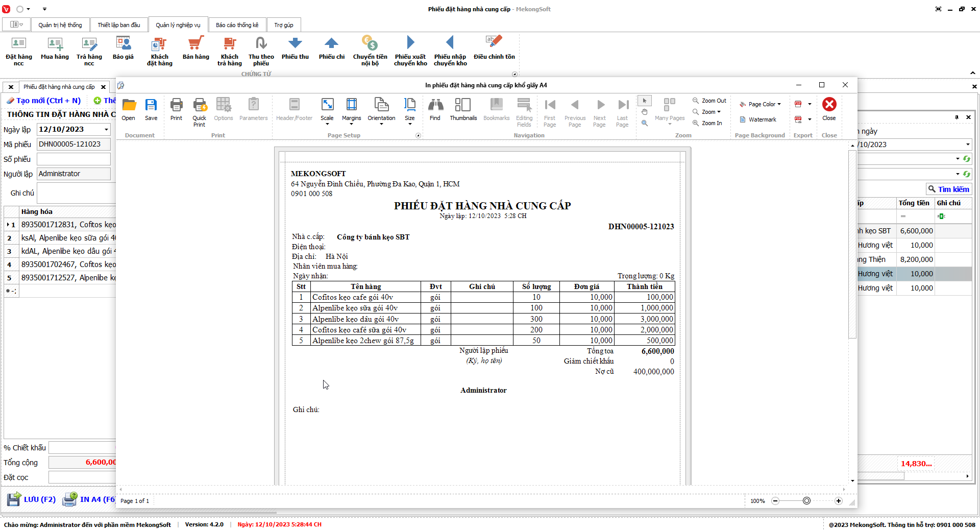Open Trả hàng ncc voucher
This screenshot has height=530, width=980.
pyautogui.click(x=89, y=51)
